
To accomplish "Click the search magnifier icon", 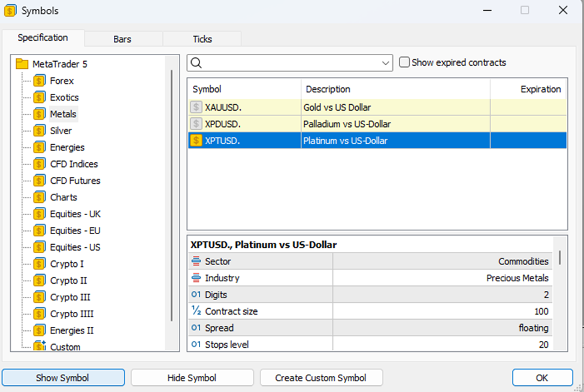I will (x=196, y=63).
